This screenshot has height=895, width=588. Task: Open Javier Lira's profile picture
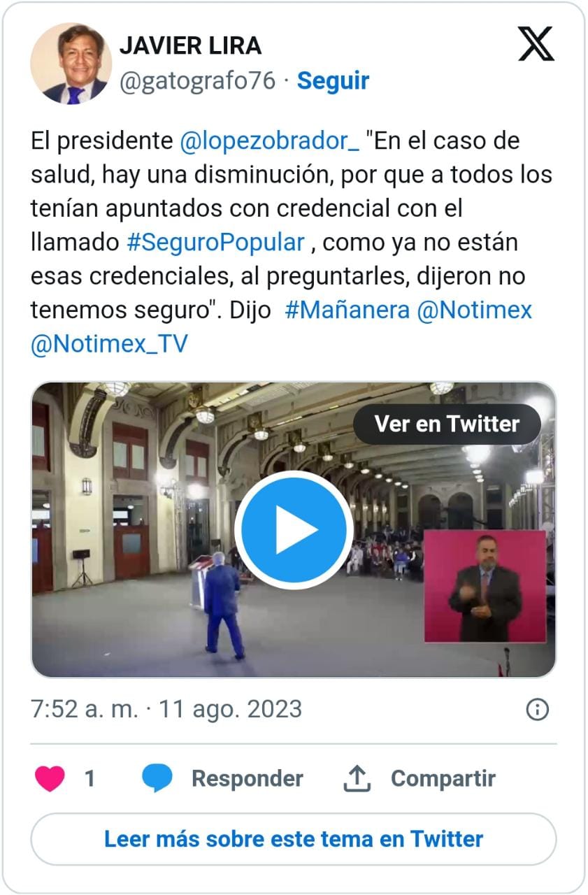(x=71, y=64)
